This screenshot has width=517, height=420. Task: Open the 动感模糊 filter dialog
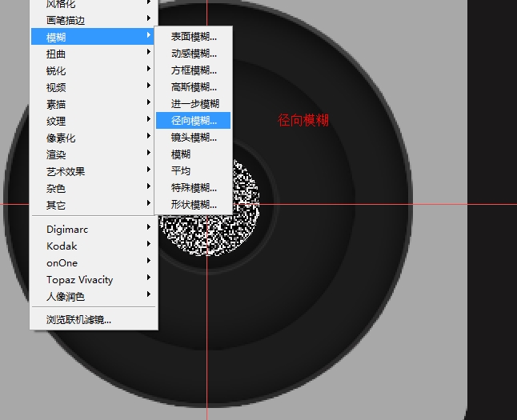coord(194,54)
